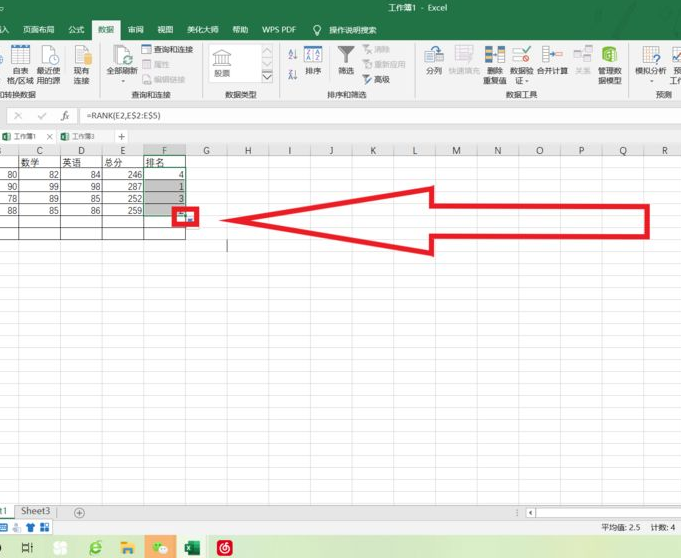Click the Auto Fill Options icon below F5
Image resolution: width=681 pixels, height=558 pixels.
[185, 217]
